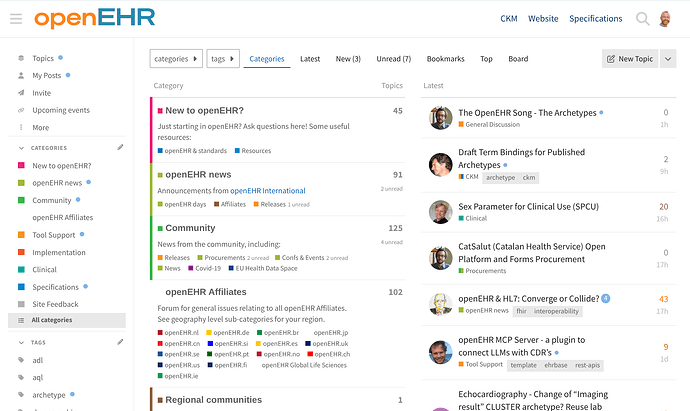Open the Bookmarks tab
The width and height of the screenshot is (690, 411).
click(x=446, y=59)
